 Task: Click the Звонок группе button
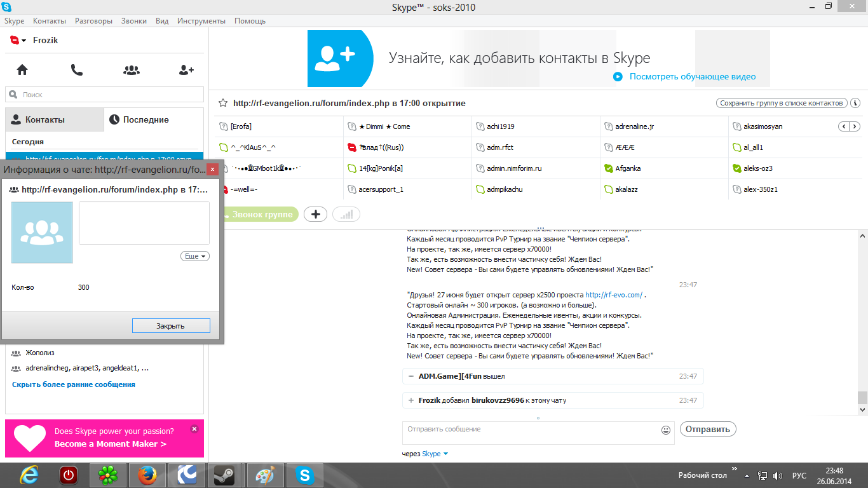(x=261, y=215)
